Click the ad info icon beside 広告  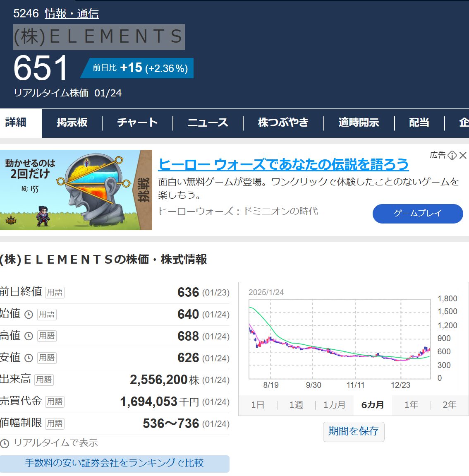pos(452,155)
